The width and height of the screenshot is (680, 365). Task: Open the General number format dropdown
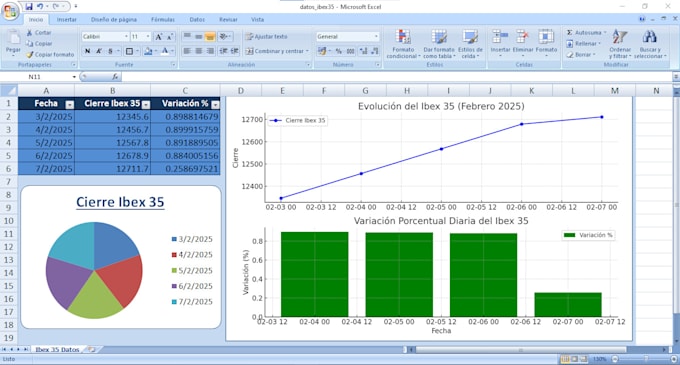(x=376, y=37)
